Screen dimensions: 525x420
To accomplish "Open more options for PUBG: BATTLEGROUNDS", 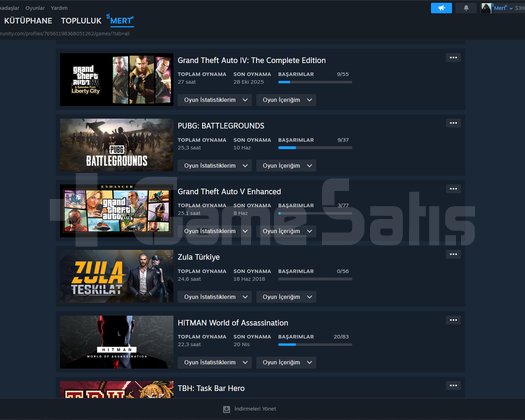I will tap(453, 123).
